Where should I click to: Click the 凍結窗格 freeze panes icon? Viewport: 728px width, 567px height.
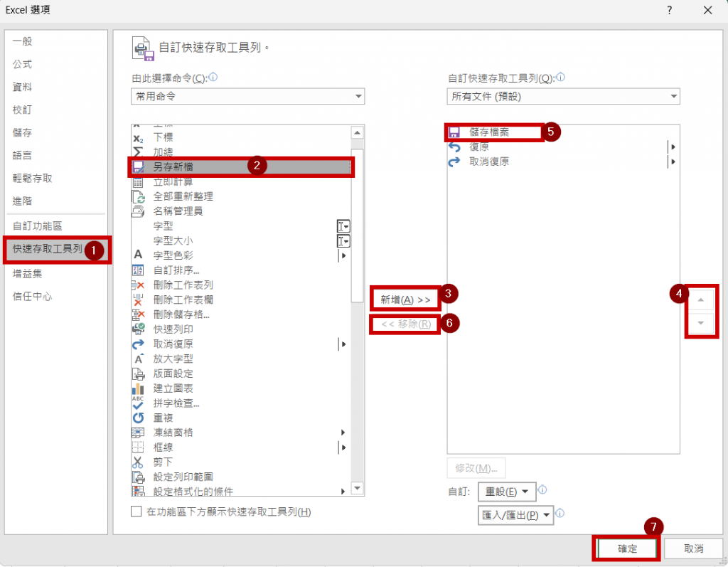(x=138, y=433)
